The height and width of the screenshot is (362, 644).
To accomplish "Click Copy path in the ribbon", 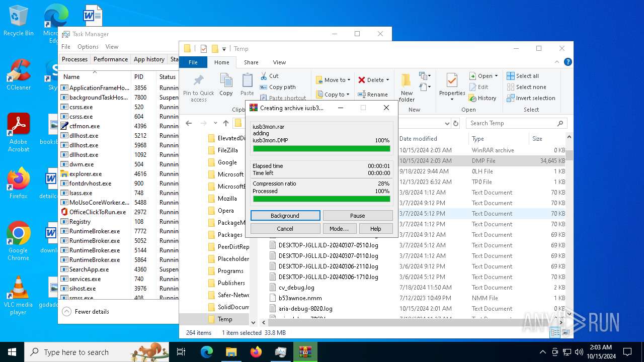I will pyautogui.click(x=278, y=87).
